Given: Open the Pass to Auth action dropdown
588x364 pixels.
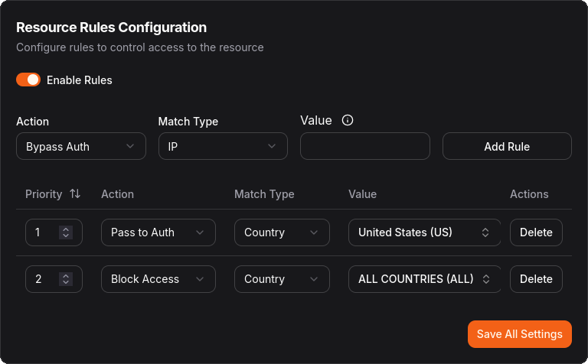Looking at the screenshot, I should pyautogui.click(x=158, y=232).
